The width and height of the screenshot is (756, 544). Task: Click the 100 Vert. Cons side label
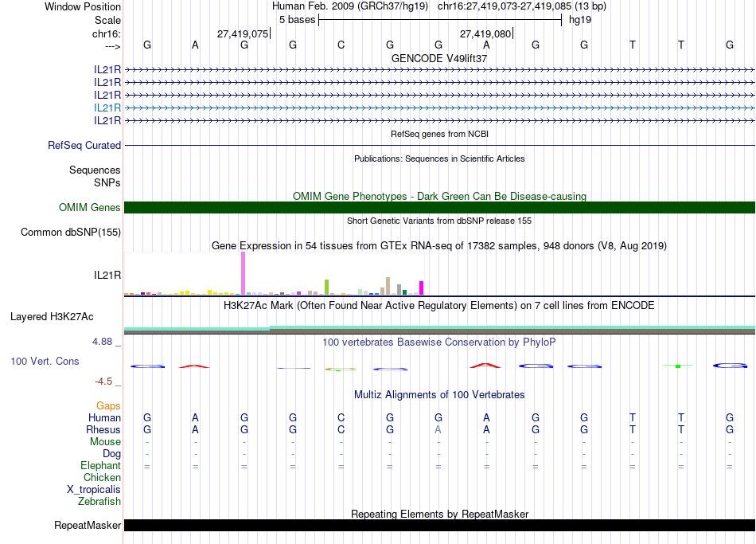(x=45, y=361)
